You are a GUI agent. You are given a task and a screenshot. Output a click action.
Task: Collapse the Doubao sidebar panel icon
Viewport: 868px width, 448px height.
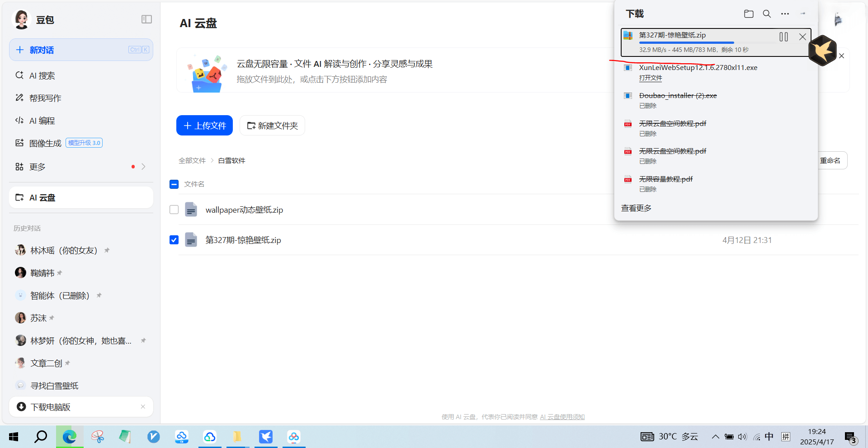click(x=146, y=19)
